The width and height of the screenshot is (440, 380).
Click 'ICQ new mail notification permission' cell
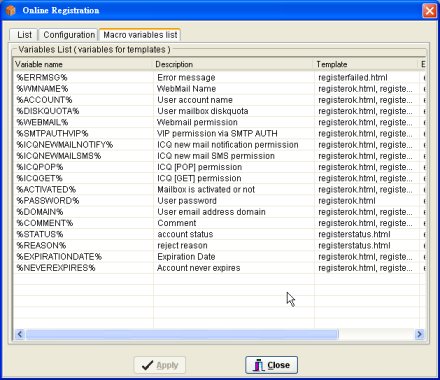click(x=228, y=145)
